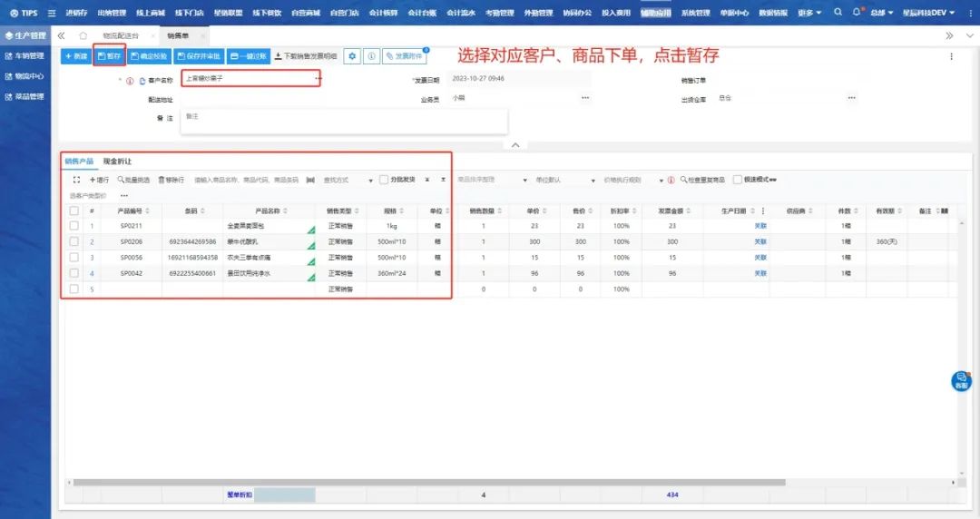Click the 一键过账 button
The height and width of the screenshot is (519, 980).
click(x=247, y=56)
